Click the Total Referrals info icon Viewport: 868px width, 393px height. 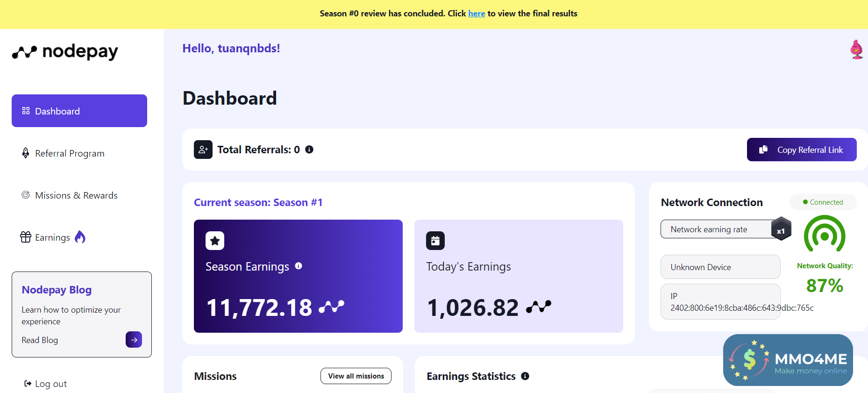[x=309, y=150]
